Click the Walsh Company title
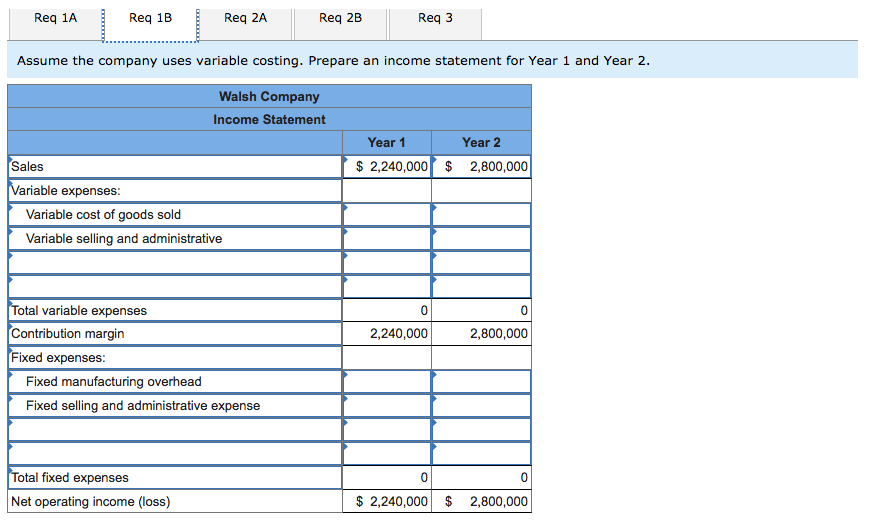Image resolution: width=872 pixels, height=520 pixels. pyautogui.click(x=269, y=96)
